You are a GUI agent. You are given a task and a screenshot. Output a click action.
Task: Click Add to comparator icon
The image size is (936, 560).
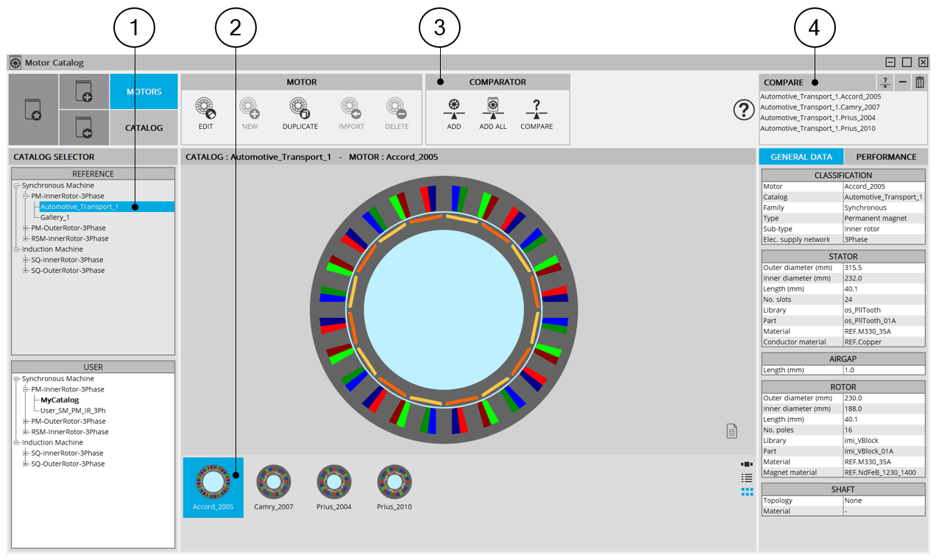click(454, 110)
